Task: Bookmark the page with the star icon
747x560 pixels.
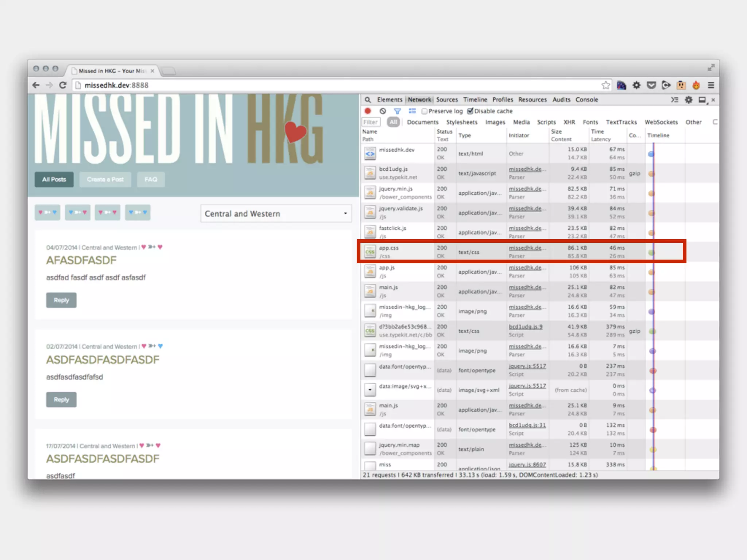Action: point(605,85)
